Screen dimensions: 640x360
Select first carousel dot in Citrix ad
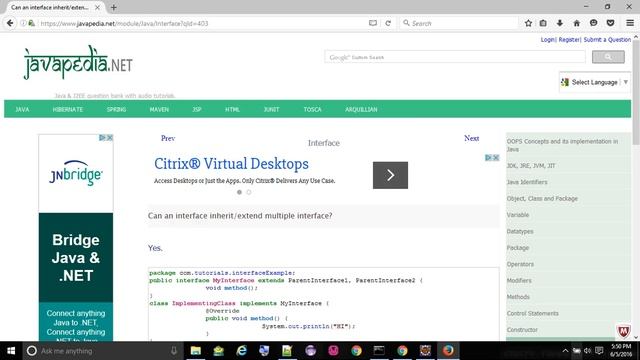[240, 192]
